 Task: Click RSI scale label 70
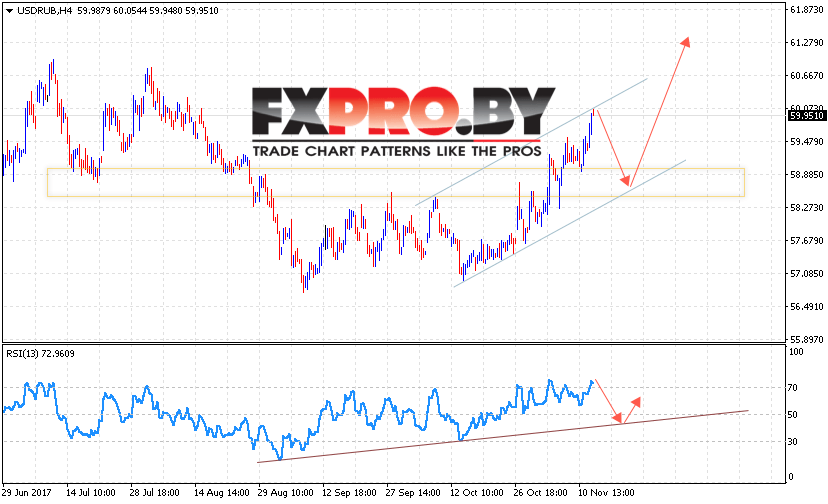point(792,388)
